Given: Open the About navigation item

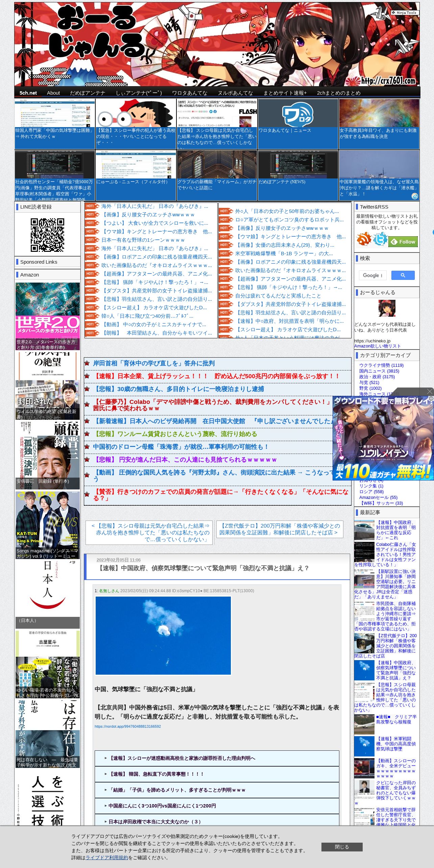Looking at the screenshot, I should pos(53,93).
